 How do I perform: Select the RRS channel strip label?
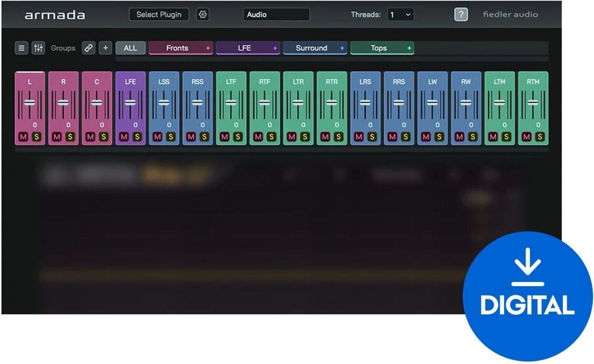click(399, 82)
